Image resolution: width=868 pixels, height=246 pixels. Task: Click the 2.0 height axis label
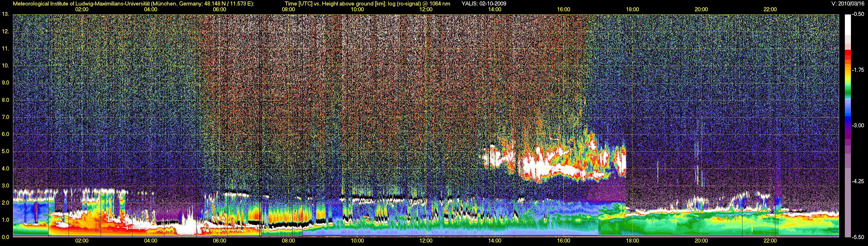(5, 203)
